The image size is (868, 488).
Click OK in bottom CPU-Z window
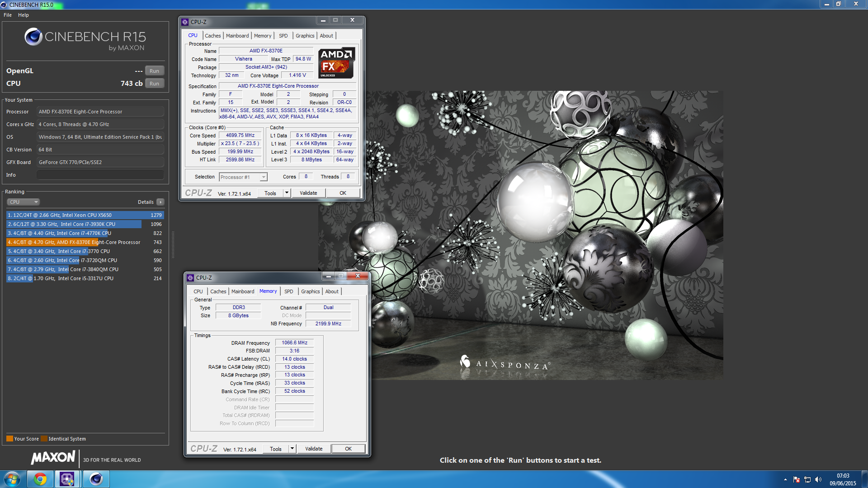[x=349, y=449]
